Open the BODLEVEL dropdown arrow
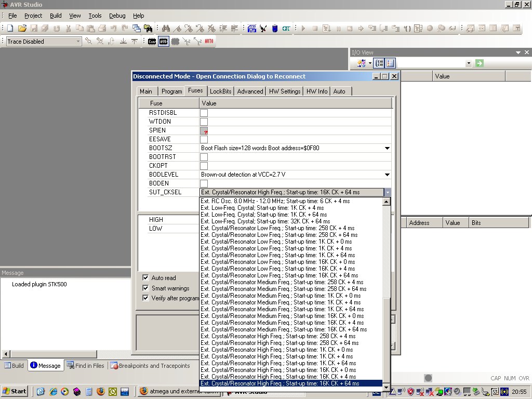Screen dimensions: 532x399 click(387, 175)
